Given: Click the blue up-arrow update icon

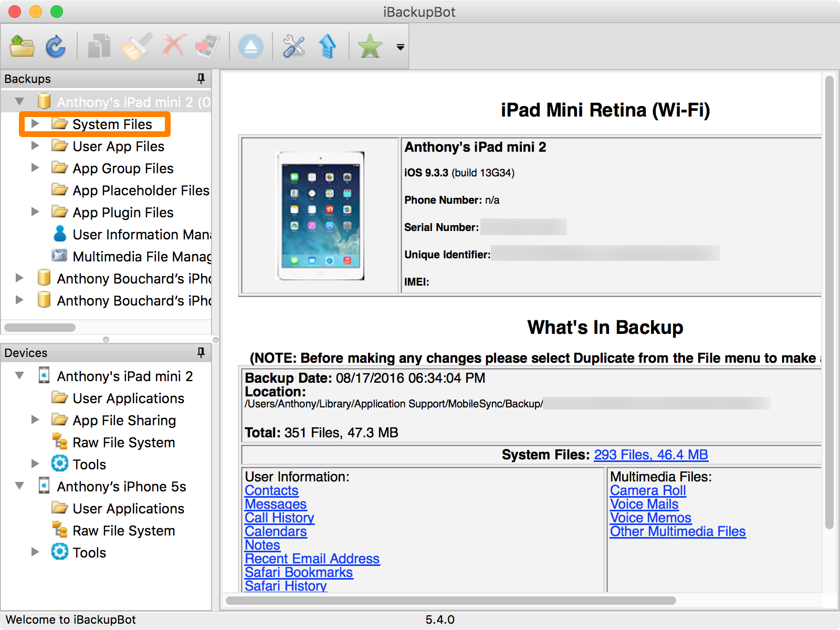Looking at the screenshot, I should (328, 46).
